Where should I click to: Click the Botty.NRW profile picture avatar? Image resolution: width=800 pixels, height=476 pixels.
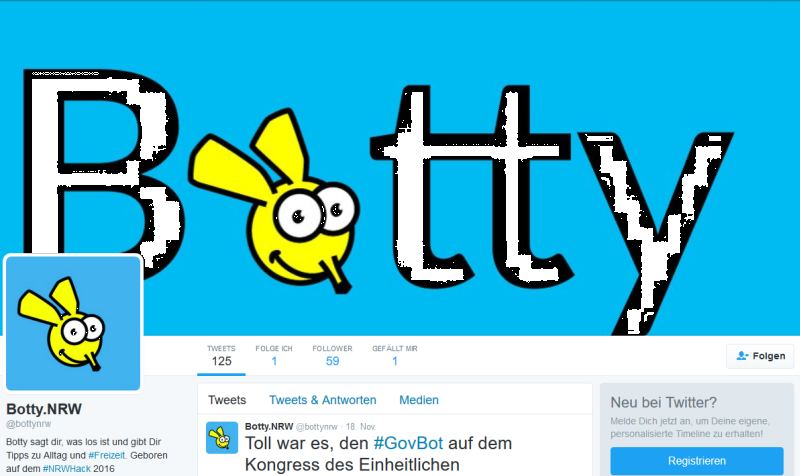pyautogui.click(x=73, y=323)
